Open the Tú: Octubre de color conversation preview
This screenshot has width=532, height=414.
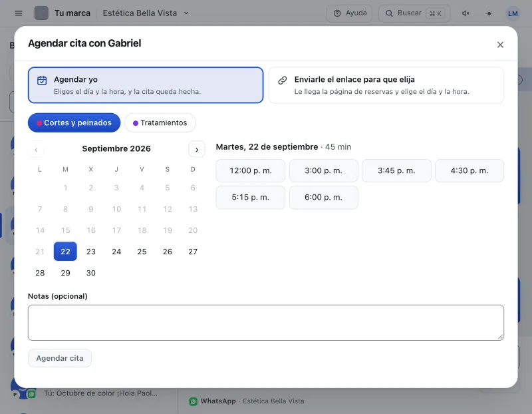click(x=100, y=393)
